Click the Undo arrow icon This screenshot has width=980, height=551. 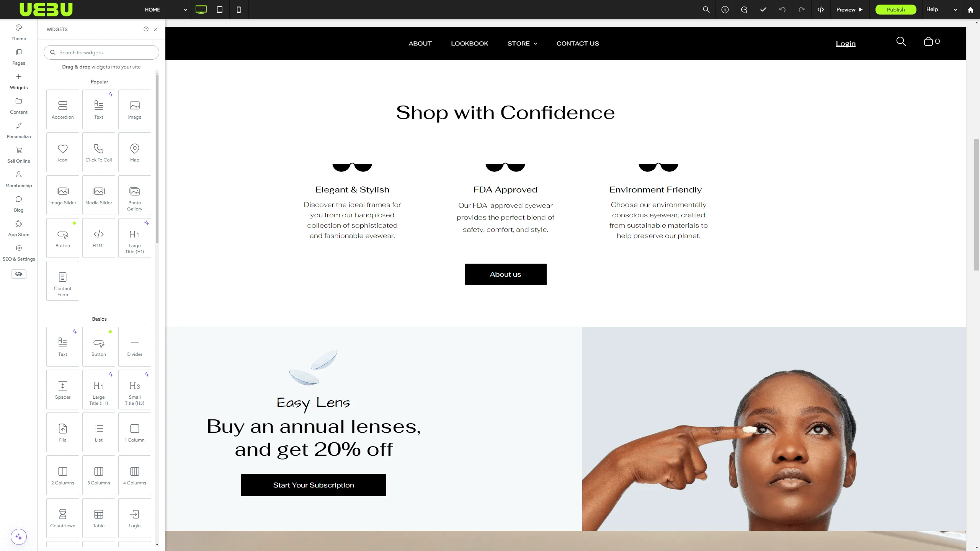point(782,10)
